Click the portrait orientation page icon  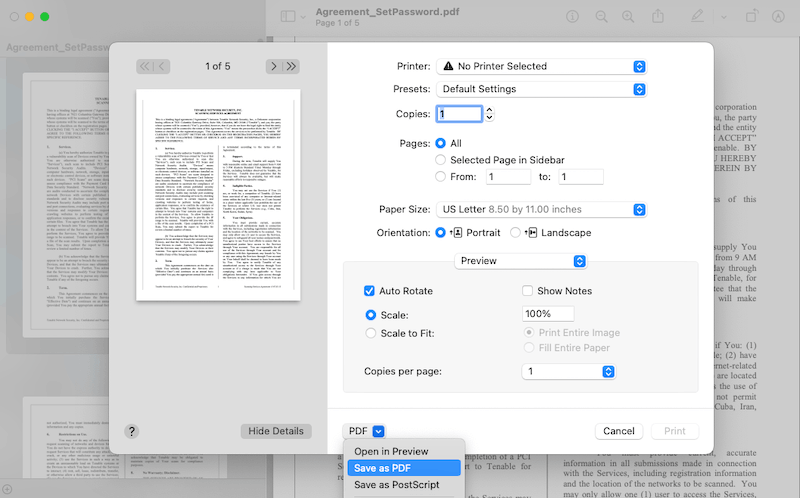[x=457, y=233]
